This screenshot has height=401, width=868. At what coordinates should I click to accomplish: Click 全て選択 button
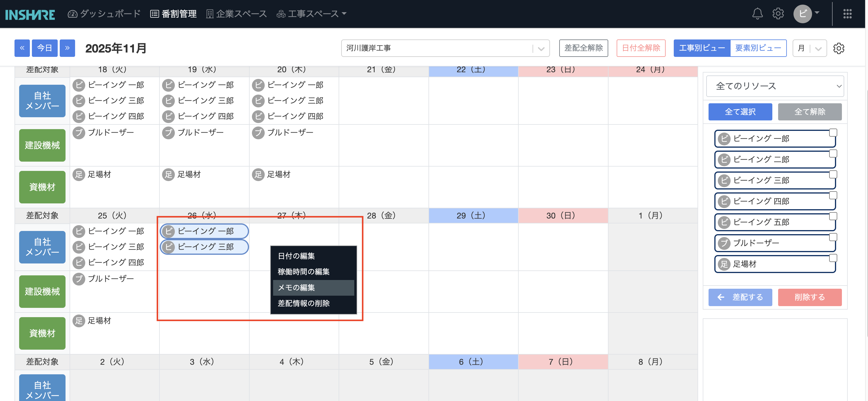740,112
